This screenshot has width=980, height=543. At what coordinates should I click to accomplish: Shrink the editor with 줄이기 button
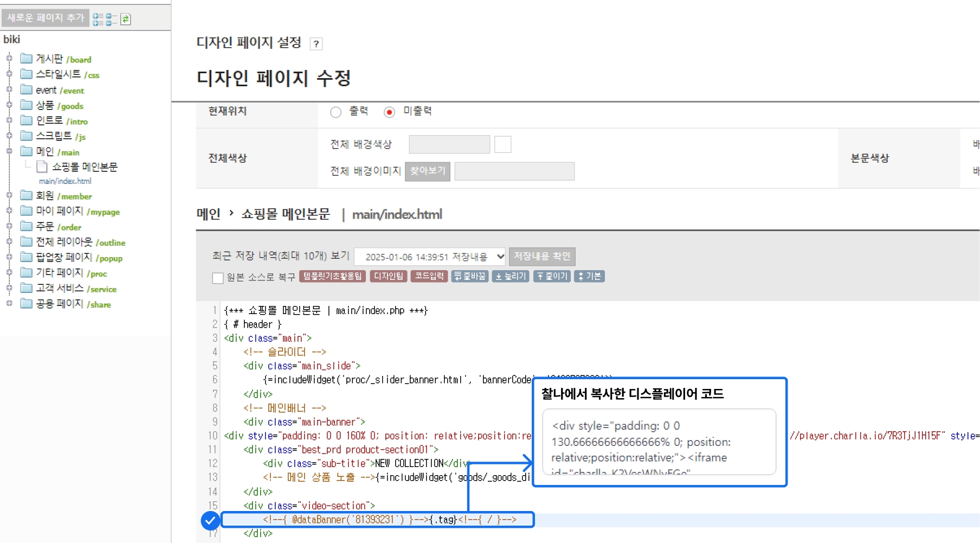point(552,276)
